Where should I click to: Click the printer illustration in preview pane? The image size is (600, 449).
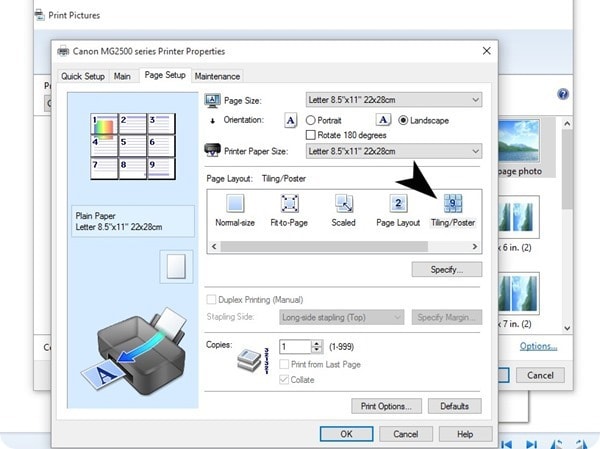(134, 352)
